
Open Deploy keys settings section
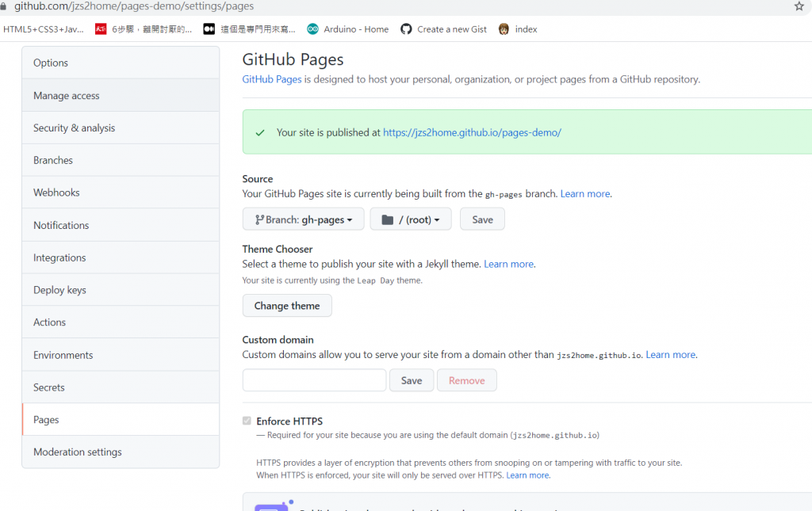point(121,290)
